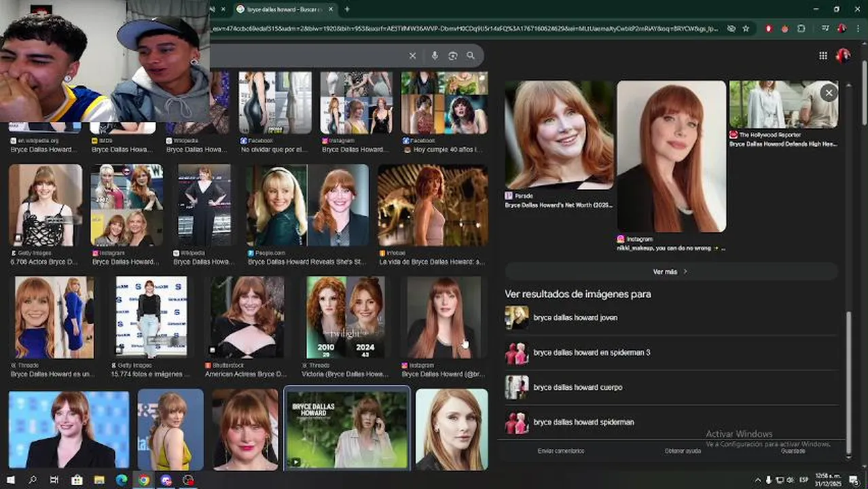This screenshot has height=489, width=868.
Task: Start voice search with the microphone icon
Action: (x=435, y=56)
